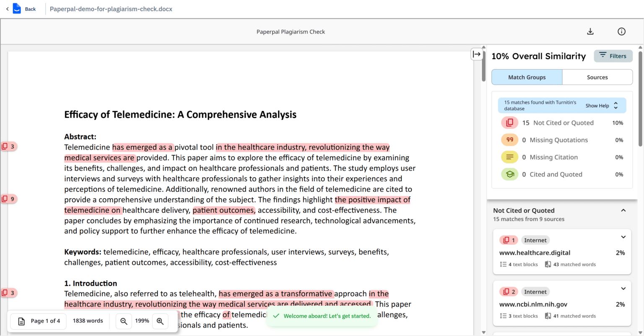Switch to the Match Groups tab
The height and width of the screenshot is (336, 644).
(x=527, y=77)
